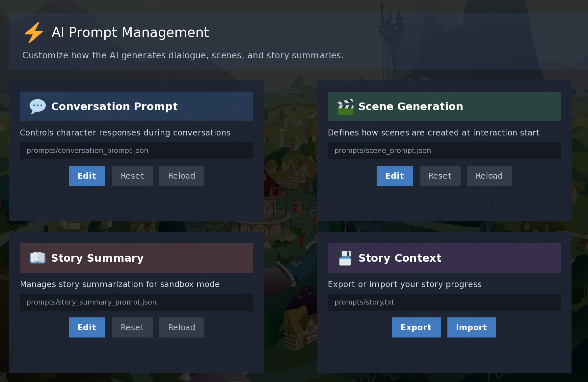Viewport: 588px width, 382px height.
Task: Reload the Story Summary prompt
Action: (x=182, y=327)
